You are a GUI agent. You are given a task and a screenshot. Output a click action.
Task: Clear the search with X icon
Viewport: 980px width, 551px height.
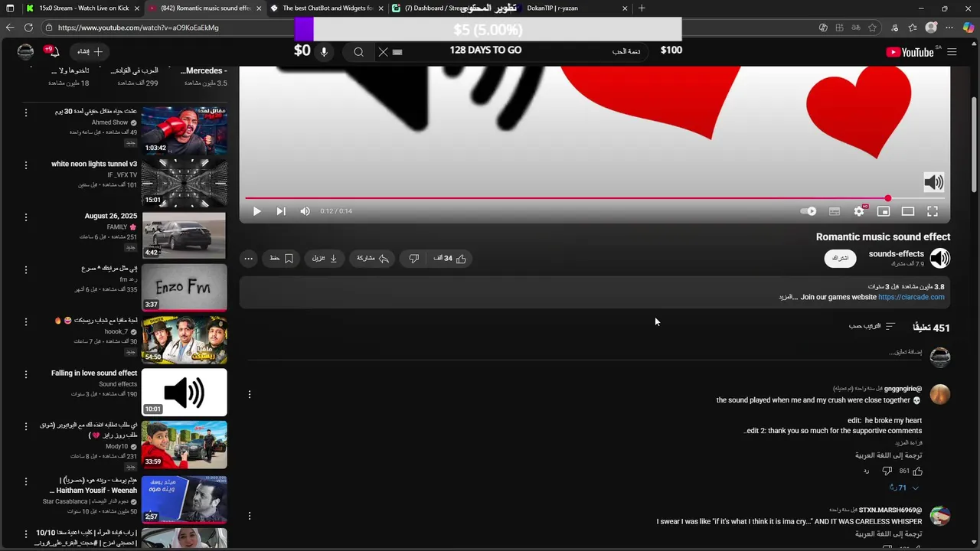coord(384,52)
